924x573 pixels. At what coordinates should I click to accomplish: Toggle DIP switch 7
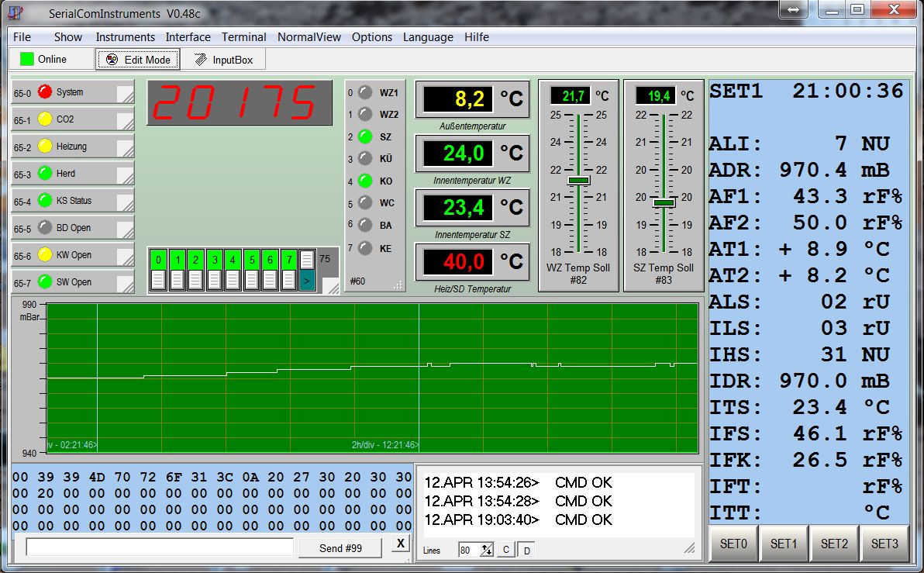(x=288, y=271)
